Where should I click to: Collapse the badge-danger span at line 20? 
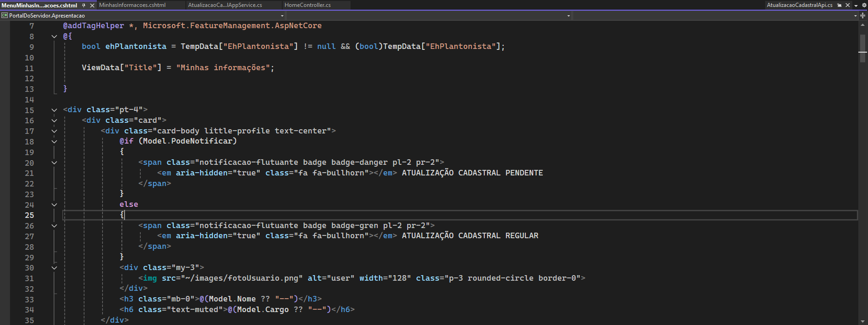[x=54, y=162]
